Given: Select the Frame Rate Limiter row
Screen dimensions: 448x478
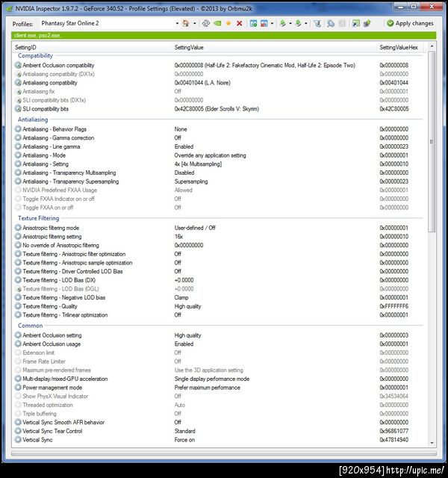Looking at the screenshot, I should point(220,361).
